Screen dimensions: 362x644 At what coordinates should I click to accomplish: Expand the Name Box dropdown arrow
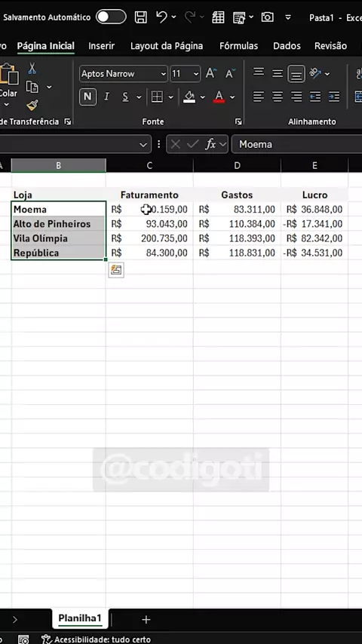pyautogui.click(x=143, y=145)
